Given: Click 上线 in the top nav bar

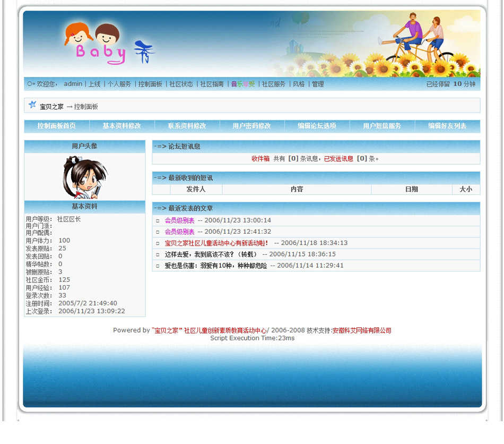Looking at the screenshot, I should pyautogui.click(x=94, y=84).
